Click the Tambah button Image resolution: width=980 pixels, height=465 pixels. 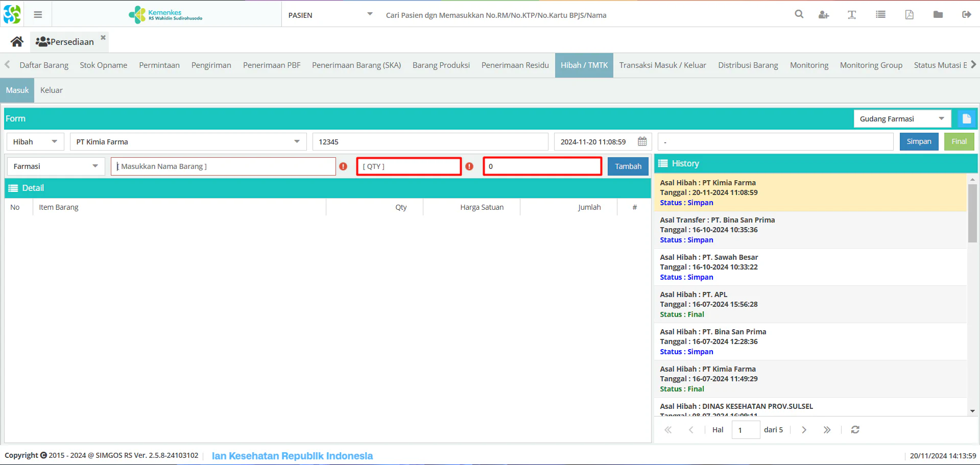[628, 166]
